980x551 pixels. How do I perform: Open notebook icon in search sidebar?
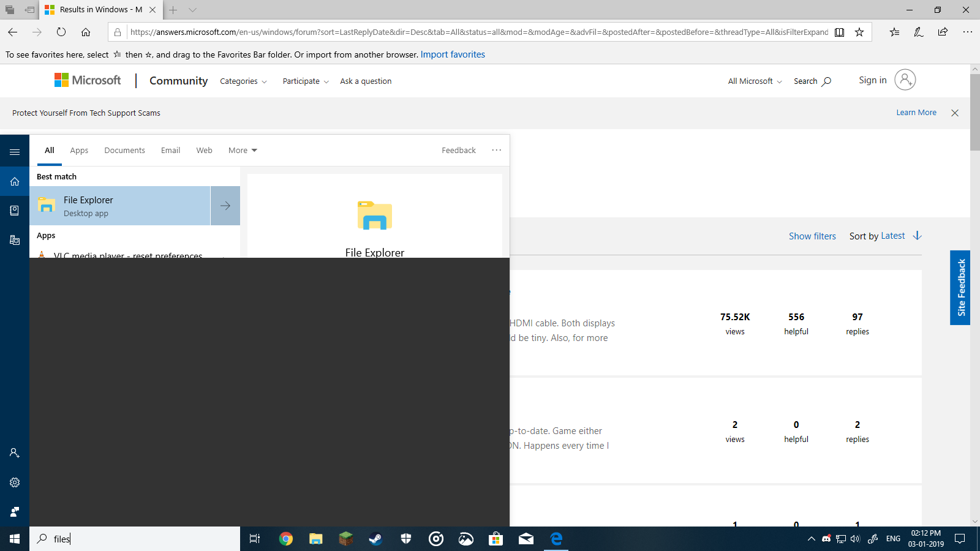pyautogui.click(x=15, y=211)
